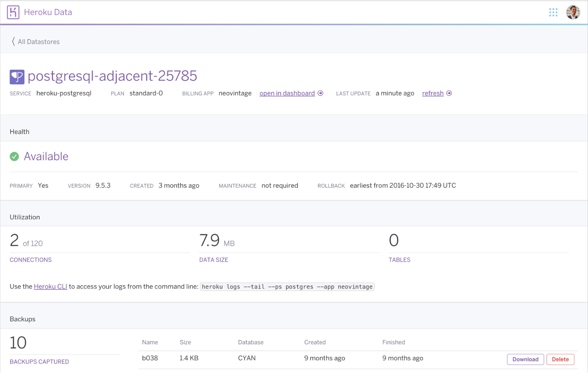Click the Heroku Data header title
This screenshot has width=588, height=392.
coord(48,12)
